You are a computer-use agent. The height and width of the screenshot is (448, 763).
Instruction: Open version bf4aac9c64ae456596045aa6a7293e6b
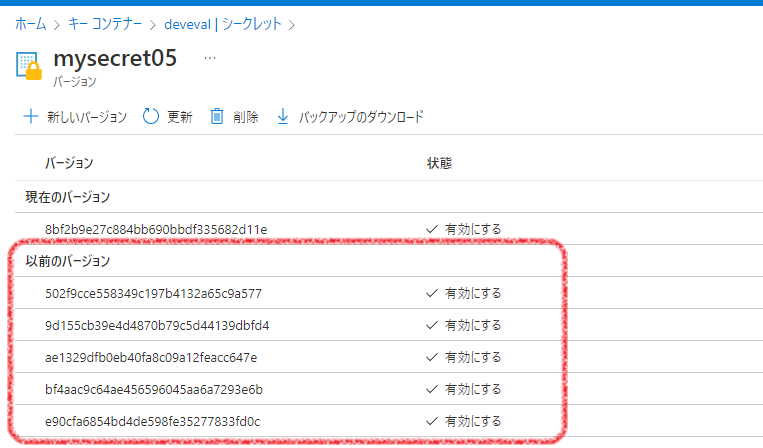154,389
